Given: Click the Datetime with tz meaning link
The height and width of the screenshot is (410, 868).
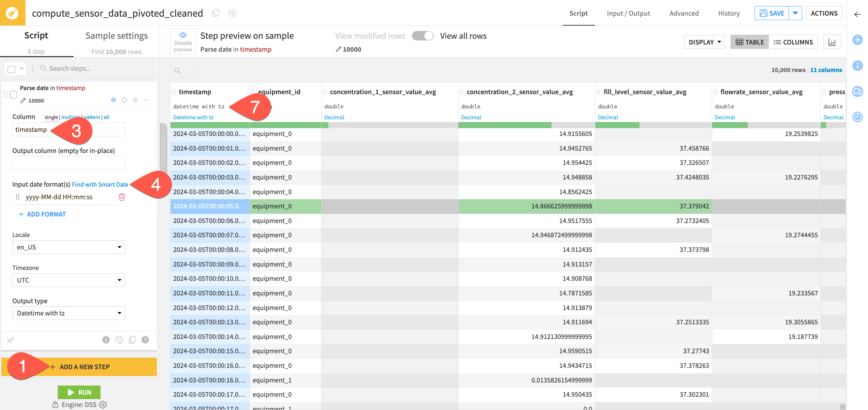Looking at the screenshot, I should 193,117.
